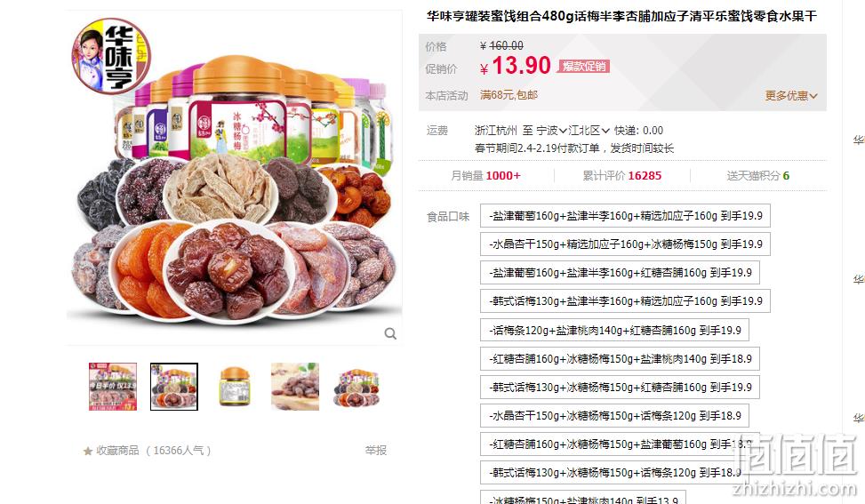Screen dimensions: 865x504
Task: Click the star icon beside 收藏商品
Action: pyautogui.click(x=88, y=451)
